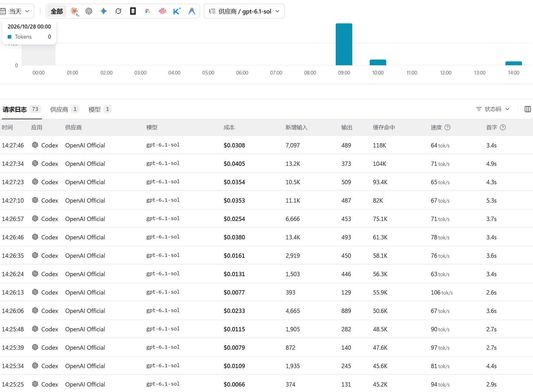
Task: Click the help icon next to 速度
Action: pyautogui.click(x=447, y=127)
